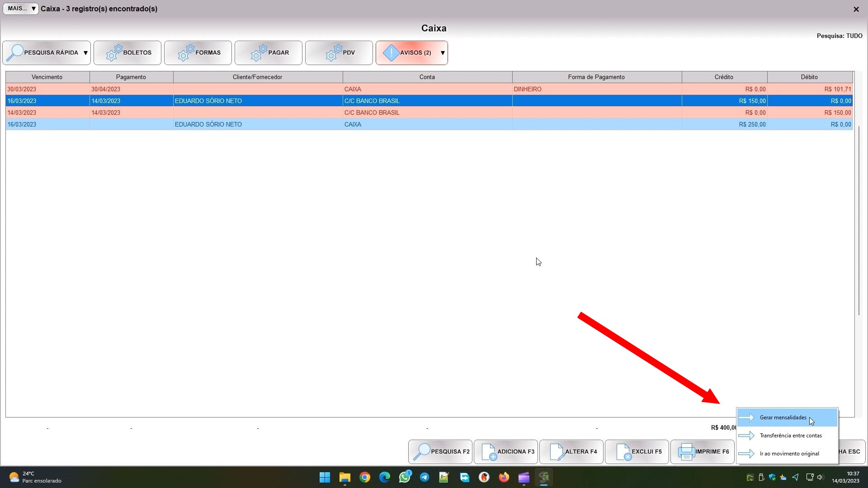The width and height of the screenshot is (868, 488).
Task: Open WhatsApp from the taskbar
Action: (x=405, y=477)
